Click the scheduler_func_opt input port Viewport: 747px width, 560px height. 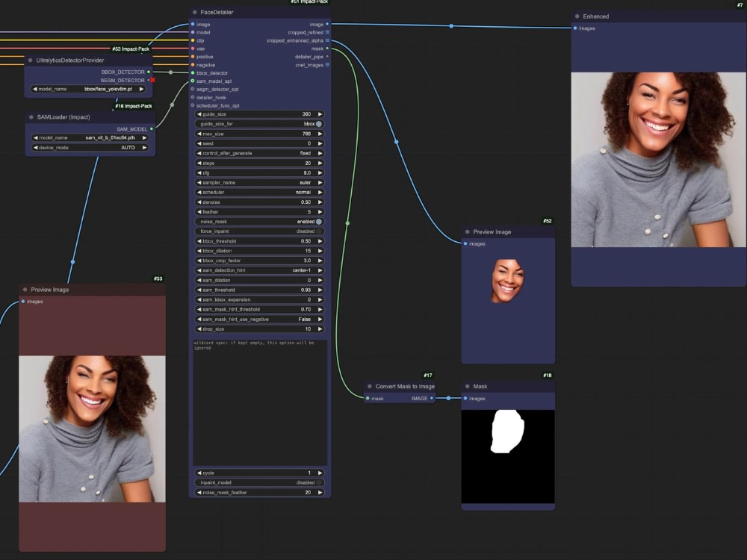coord(193,105)
